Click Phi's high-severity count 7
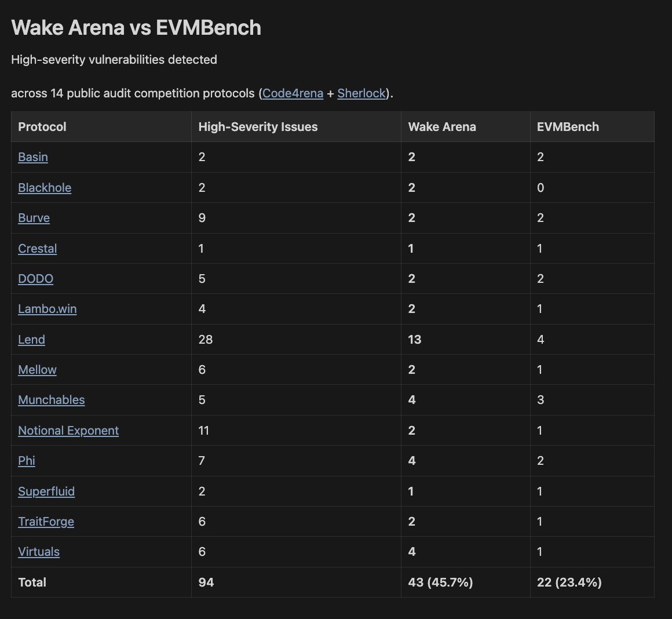The width and height of the screenshot is (672, 619). [x=202, y=460]
